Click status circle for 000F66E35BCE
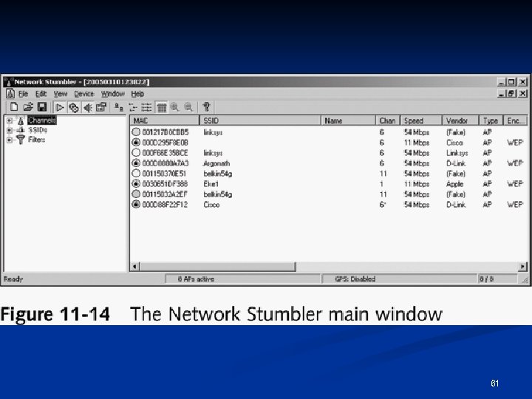This screenshot has width=532, height=399. [136, 153]
